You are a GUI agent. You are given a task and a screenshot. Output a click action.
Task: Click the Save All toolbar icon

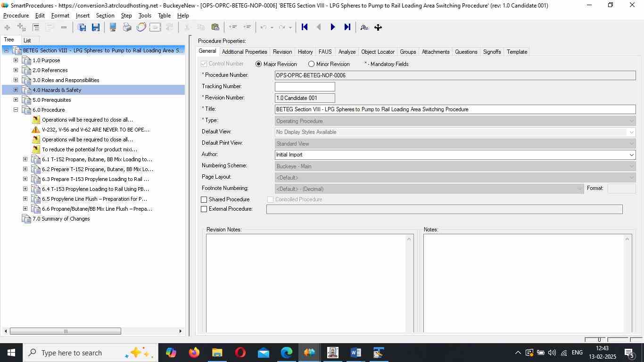click(82, 27)
